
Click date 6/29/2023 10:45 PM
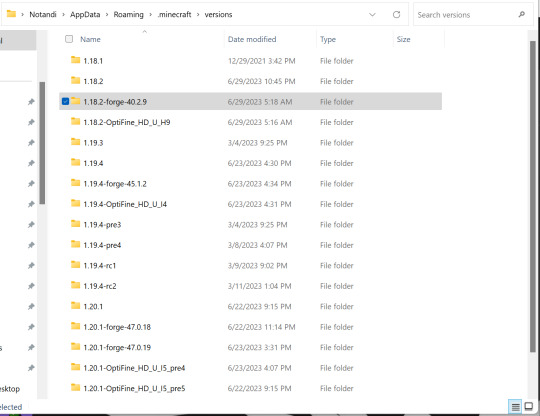click(x=261, y=81)
